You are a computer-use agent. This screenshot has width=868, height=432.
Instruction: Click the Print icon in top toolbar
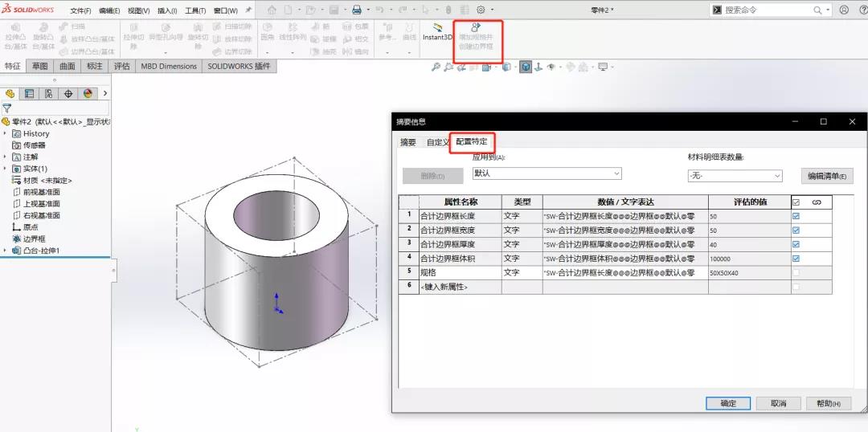click(x=357, y=10)
